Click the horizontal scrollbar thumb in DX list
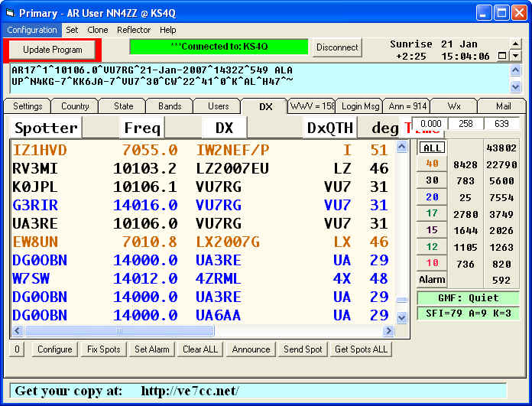The height and width of the screenshot is (406, 532). coord(119,330)
